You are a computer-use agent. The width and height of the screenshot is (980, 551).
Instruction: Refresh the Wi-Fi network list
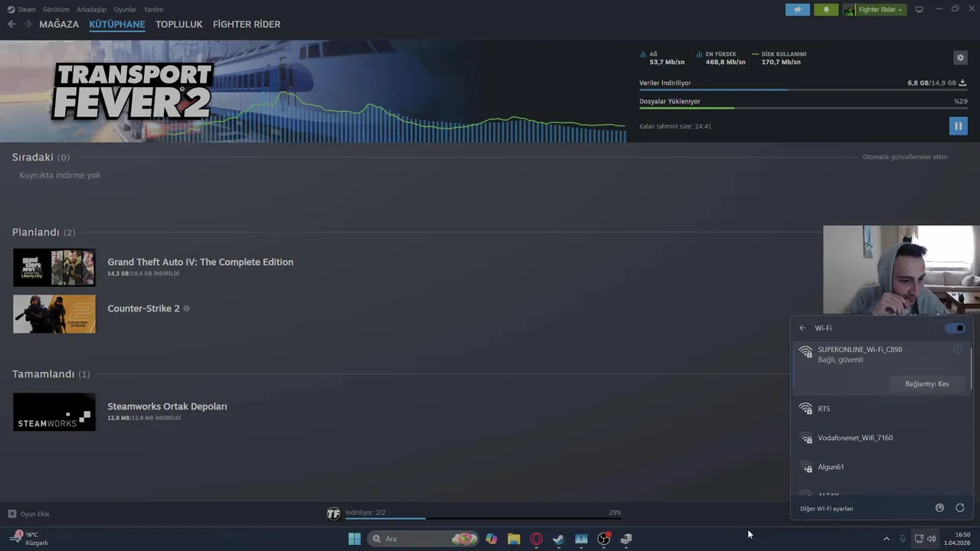click(960, 508)
